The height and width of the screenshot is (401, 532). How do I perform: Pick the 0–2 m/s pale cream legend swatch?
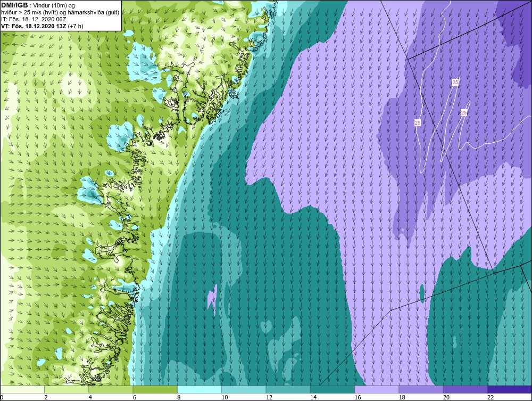point(22,389)
